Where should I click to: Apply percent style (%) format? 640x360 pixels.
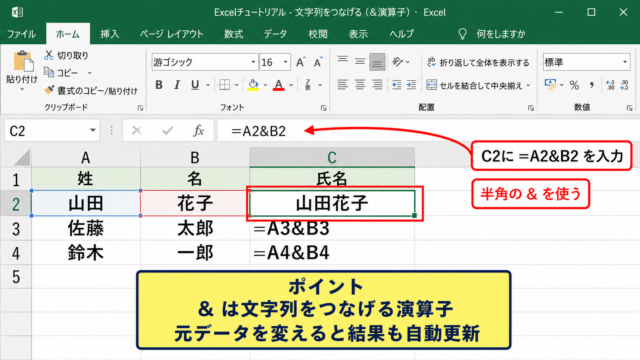(x=574, y=85)
